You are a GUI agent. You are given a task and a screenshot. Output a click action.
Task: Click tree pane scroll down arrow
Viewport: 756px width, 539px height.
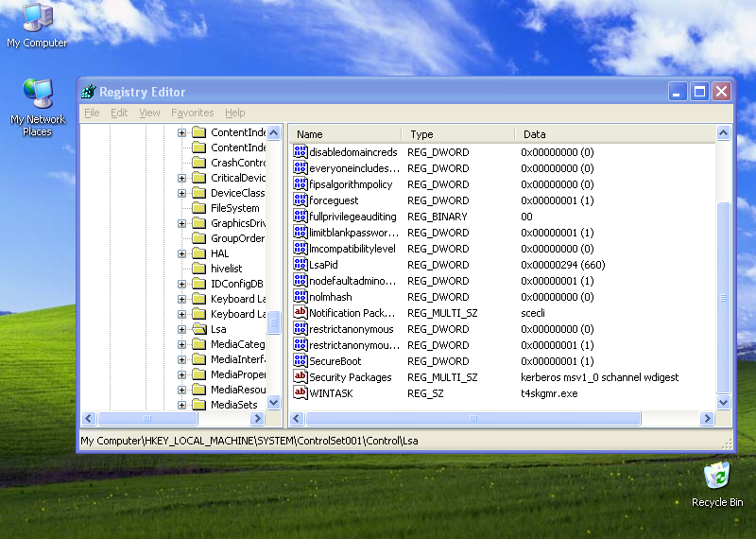point(273,402)
